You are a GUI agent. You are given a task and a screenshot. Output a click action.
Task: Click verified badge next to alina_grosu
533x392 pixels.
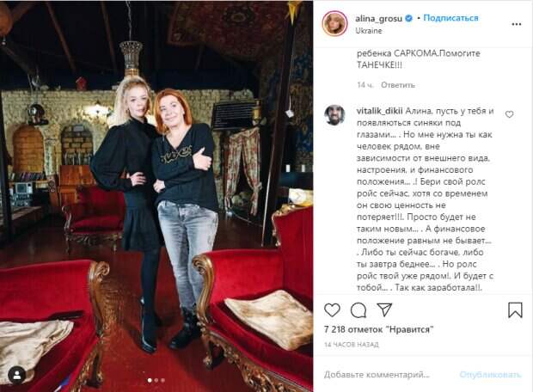409,18
